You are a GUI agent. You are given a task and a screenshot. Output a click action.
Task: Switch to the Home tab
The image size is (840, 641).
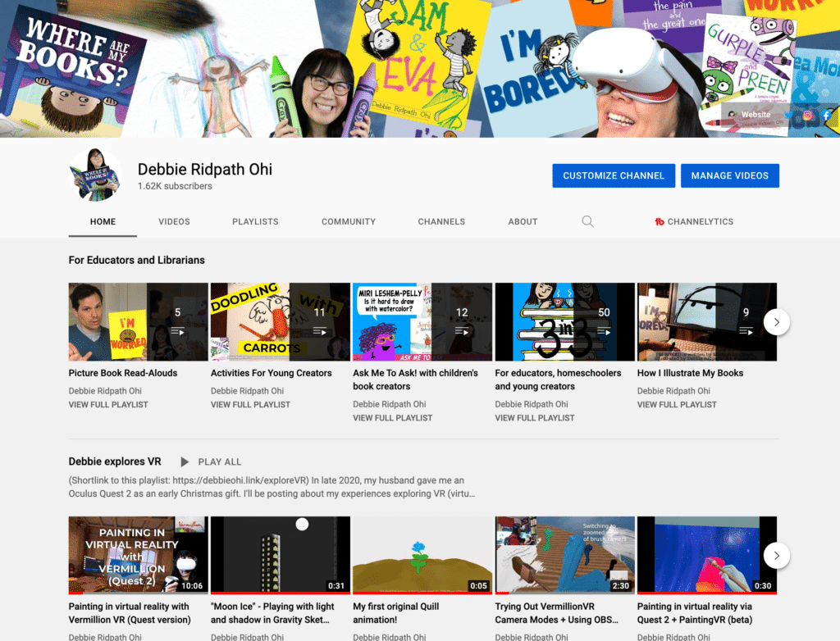pos(103,221)
